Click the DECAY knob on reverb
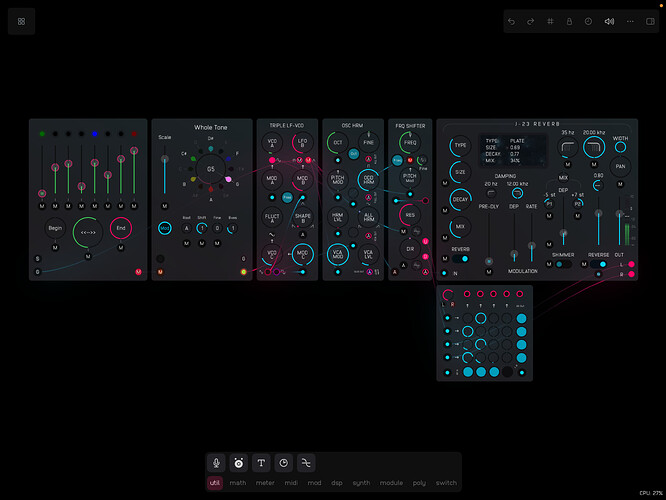Viewport: 666px width, 500px height. [x=460, y=199]
